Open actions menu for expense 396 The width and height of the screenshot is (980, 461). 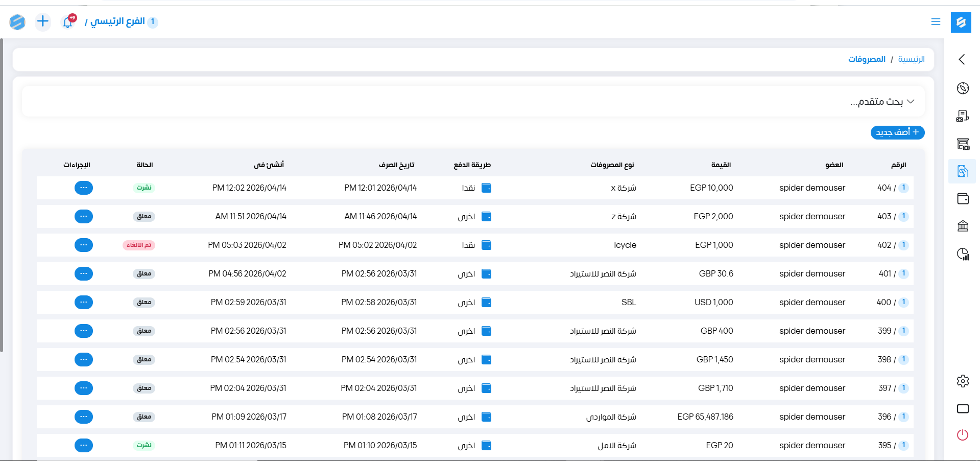(84, 417)
